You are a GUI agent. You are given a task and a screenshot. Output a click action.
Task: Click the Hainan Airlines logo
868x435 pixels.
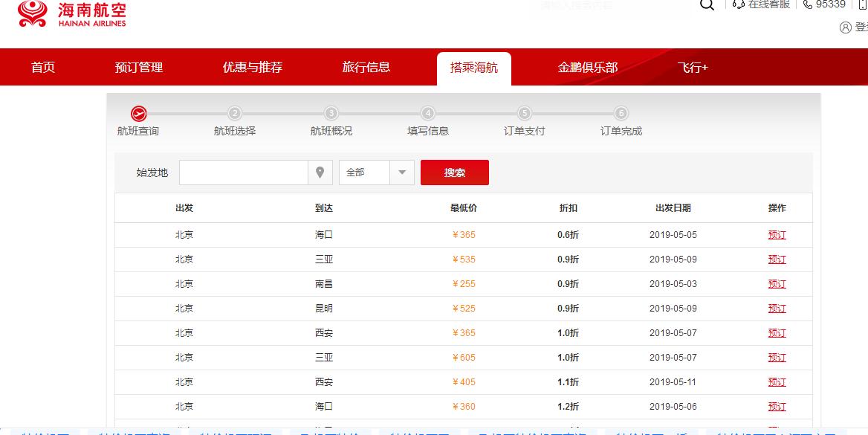point(72,14)
